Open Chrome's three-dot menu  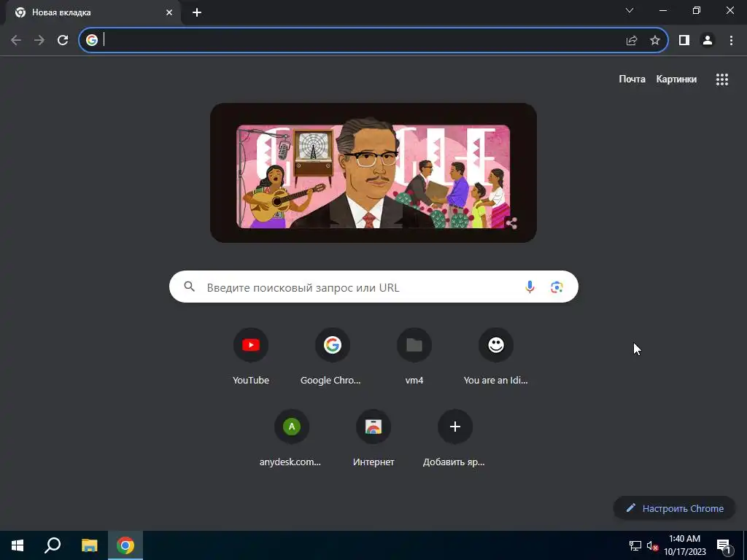coord(731,40)
